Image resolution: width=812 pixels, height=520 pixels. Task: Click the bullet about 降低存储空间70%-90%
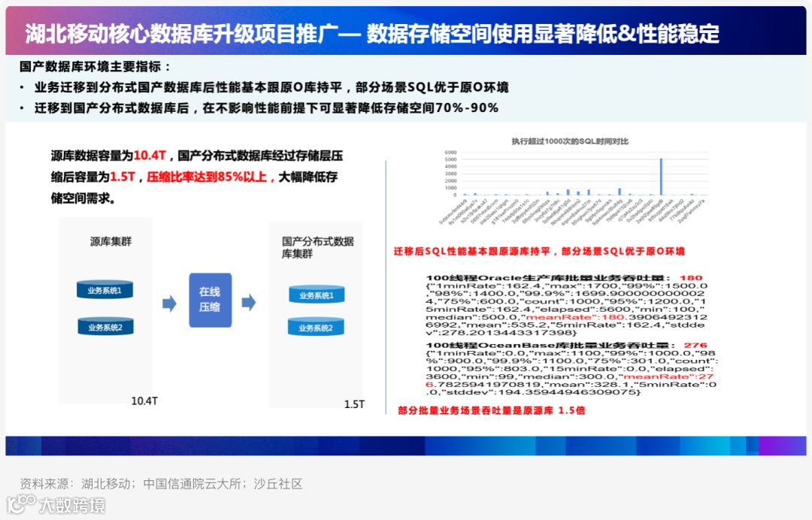[x=266, y=107]
